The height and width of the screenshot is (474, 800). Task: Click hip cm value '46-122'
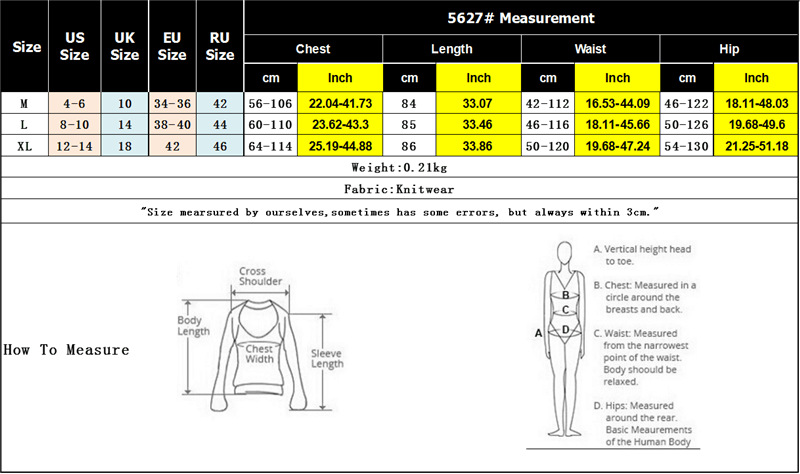coord(687,104)
